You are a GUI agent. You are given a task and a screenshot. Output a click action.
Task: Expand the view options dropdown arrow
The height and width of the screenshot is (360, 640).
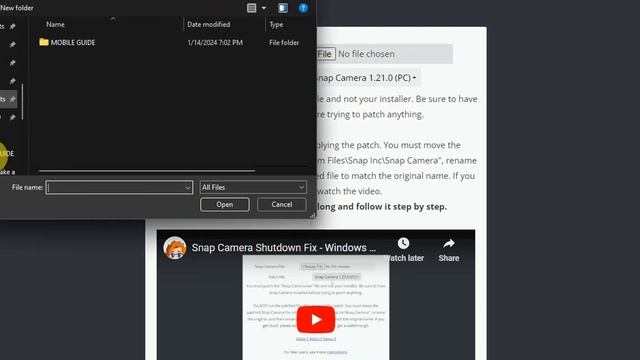point(264,8)
